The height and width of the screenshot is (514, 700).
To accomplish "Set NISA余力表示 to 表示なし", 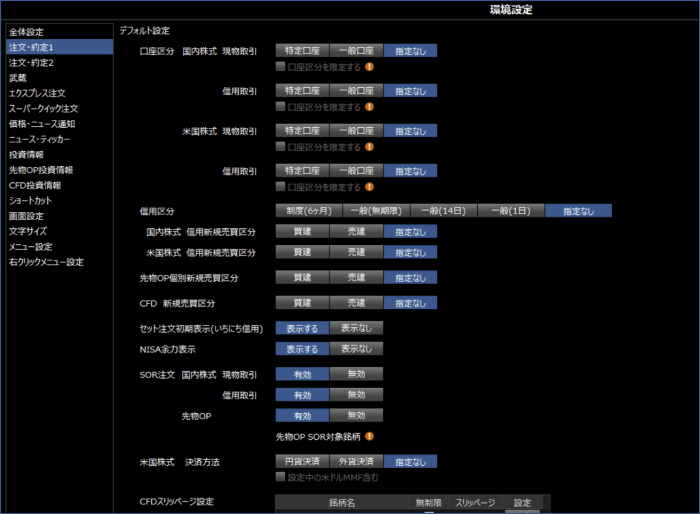I will (356, 349).
